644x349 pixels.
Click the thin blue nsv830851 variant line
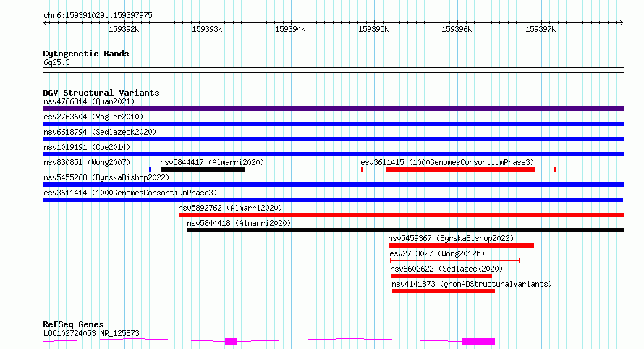point(96,169)
